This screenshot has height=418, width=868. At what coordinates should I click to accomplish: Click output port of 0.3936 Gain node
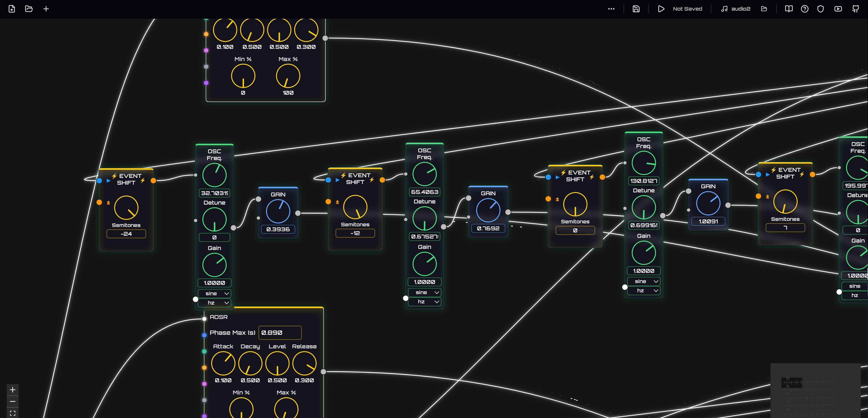[298, 213]
